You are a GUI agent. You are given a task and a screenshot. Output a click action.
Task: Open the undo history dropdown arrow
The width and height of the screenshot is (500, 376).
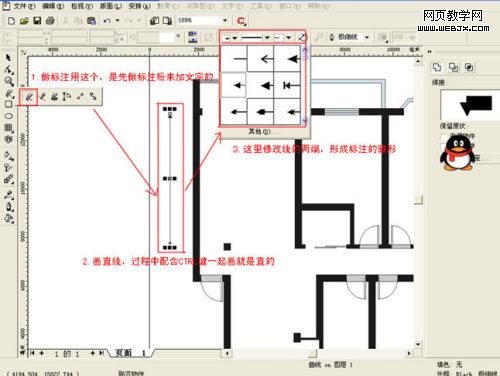tap(117, 21)
